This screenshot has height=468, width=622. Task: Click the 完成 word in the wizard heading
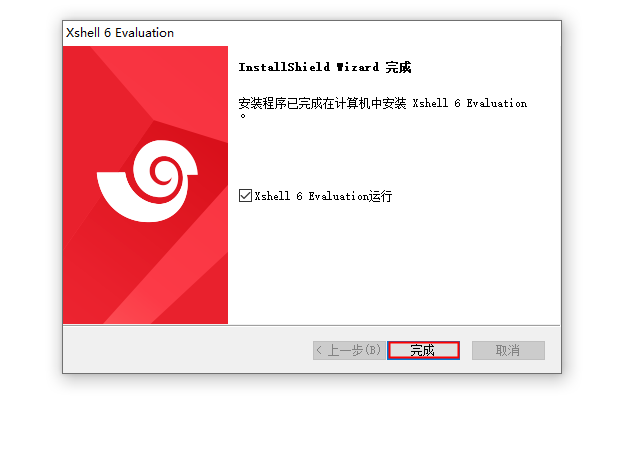pyautogui.click(x=398, y=67)
